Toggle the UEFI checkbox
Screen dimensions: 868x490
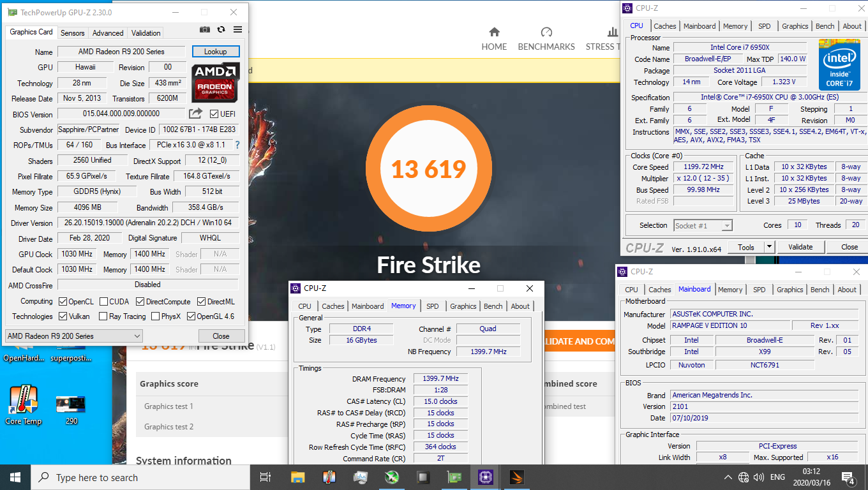pyautogui.click(x=214, y=114)
